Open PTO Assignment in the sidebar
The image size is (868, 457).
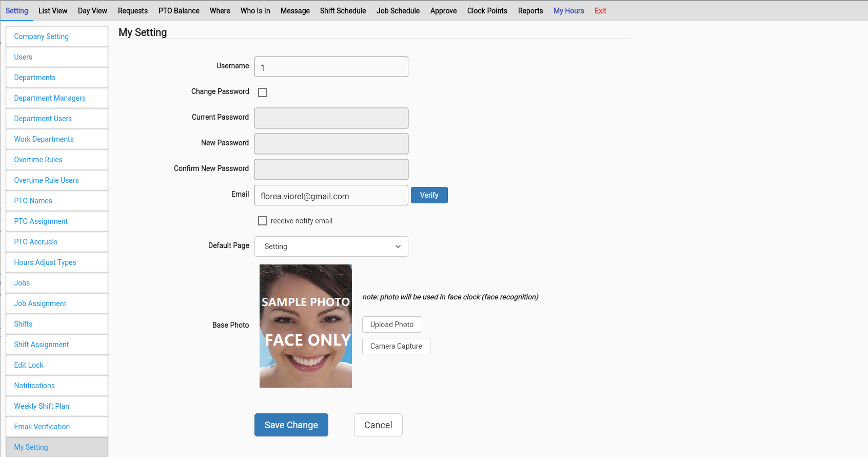click(57, 221)
